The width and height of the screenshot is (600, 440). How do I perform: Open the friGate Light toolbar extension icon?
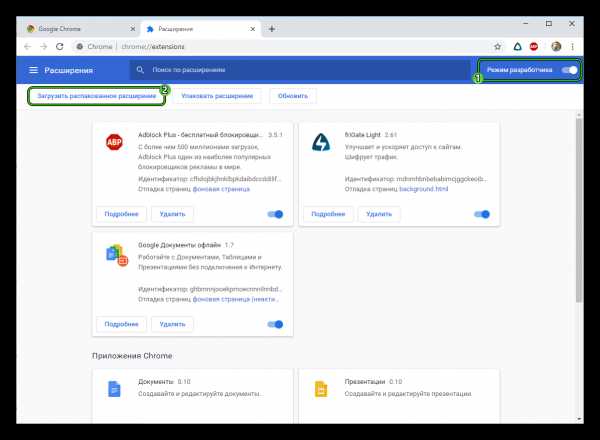coord(517,47)
